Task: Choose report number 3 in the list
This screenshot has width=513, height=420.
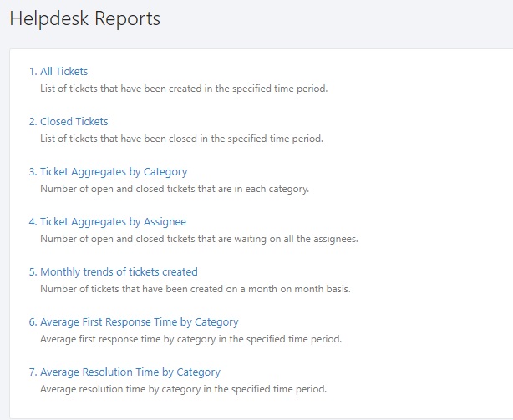Action: click(x=108, y=172)
